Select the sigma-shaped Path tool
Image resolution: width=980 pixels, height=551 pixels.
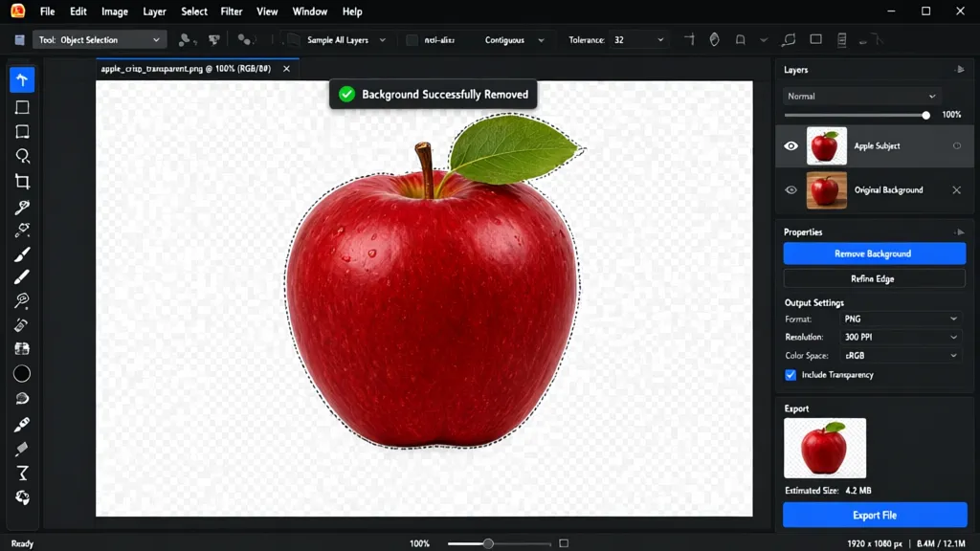point(22,473)
